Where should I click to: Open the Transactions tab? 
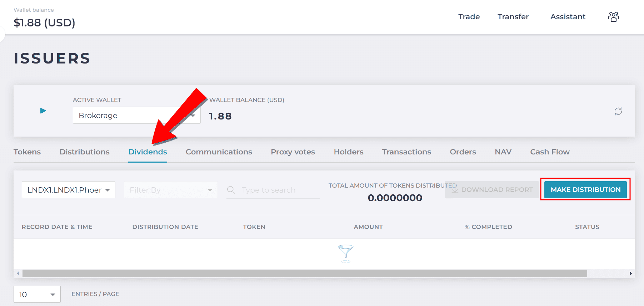[406, 152]
